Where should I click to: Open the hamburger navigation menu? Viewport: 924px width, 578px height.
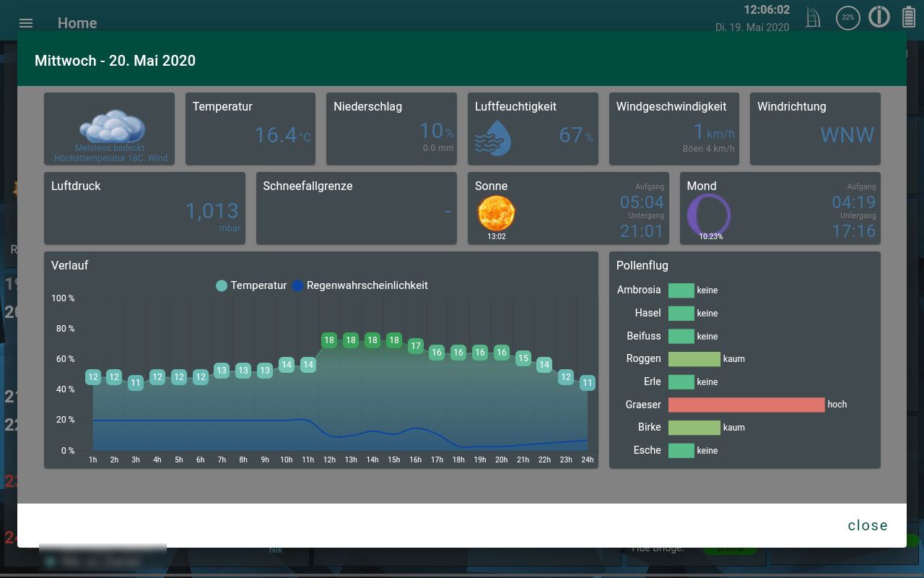click(26, 23)
